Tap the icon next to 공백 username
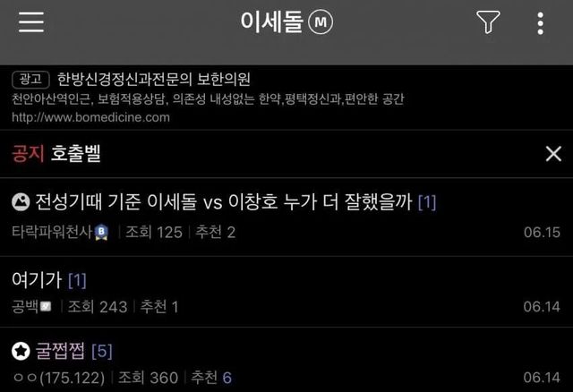The width and height of the screenshot is (573, 392). click(46, 306)
